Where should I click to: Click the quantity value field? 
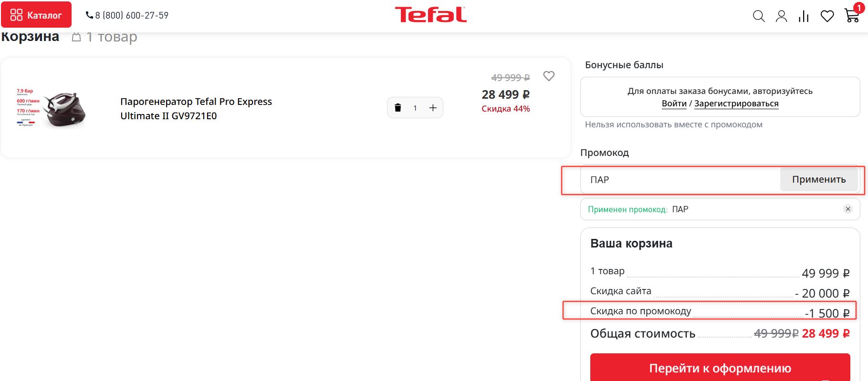click(415, 108)
